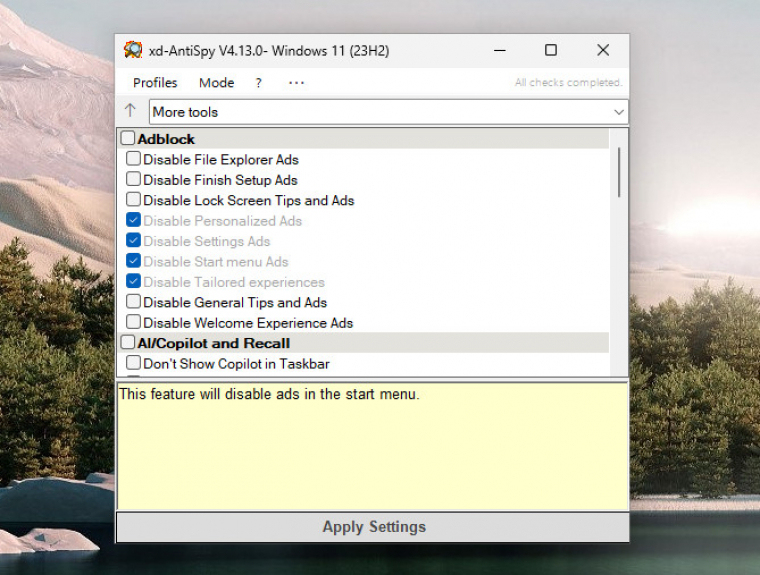
Task: Tick Disable Welcome Experience Ads option
Action: (133, 323)
